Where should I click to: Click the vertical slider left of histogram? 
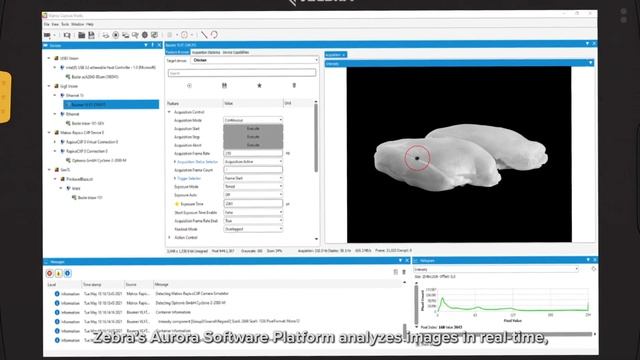click(416, 305)
